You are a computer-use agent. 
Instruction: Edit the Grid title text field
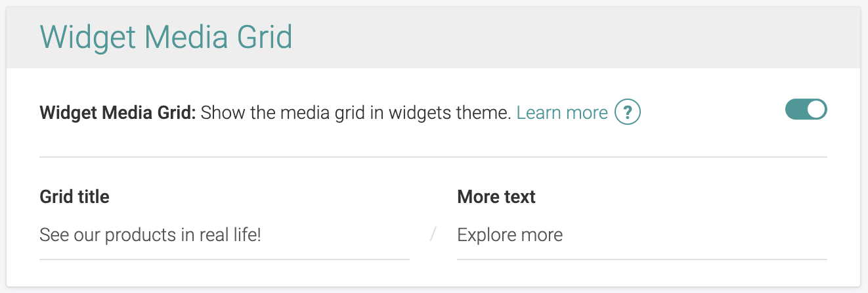click(x=225, y=235)
